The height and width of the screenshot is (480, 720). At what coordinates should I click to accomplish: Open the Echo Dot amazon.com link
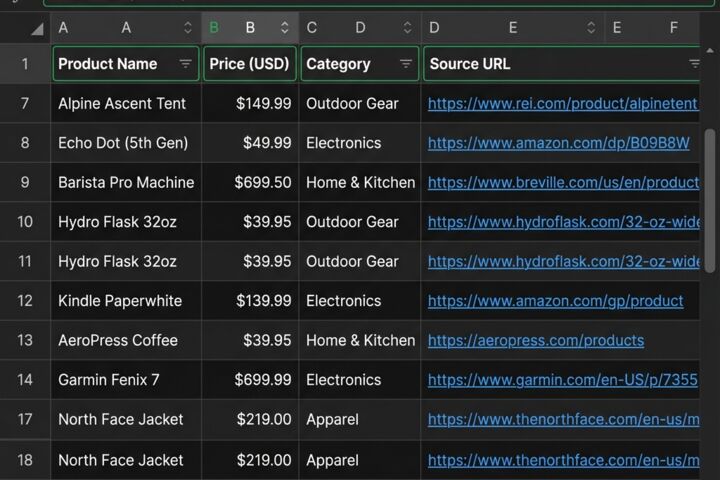pos(558,143)
